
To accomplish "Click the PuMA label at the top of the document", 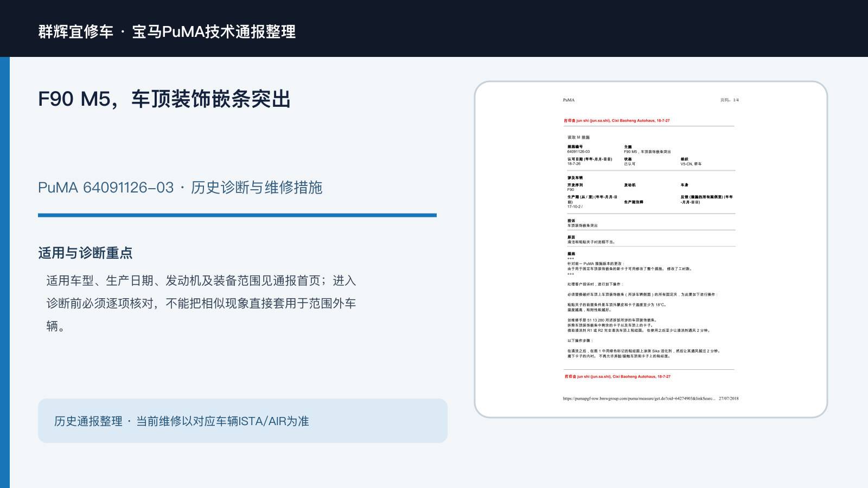I will coord(569,100).
